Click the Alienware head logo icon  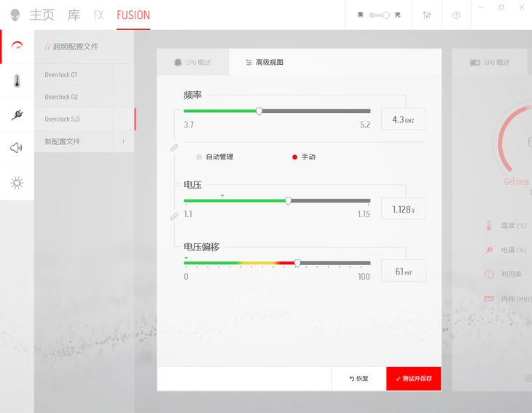[x=15, y=15]
